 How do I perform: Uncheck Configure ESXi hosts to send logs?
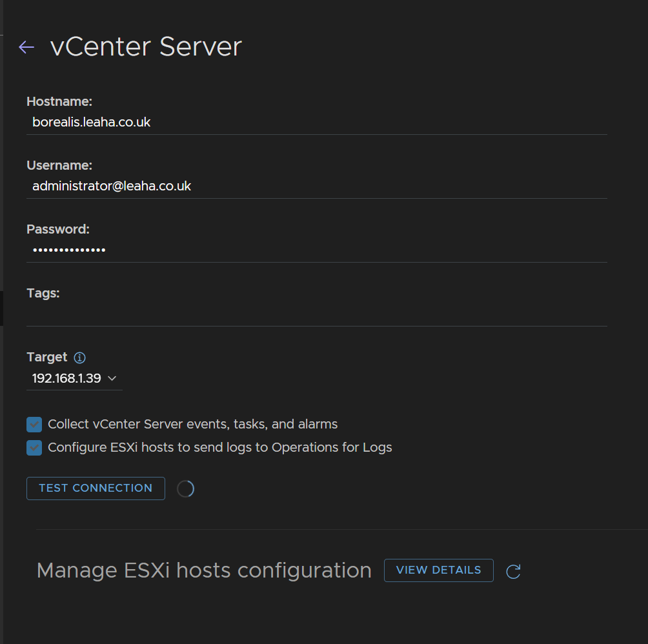coord(34,448)
